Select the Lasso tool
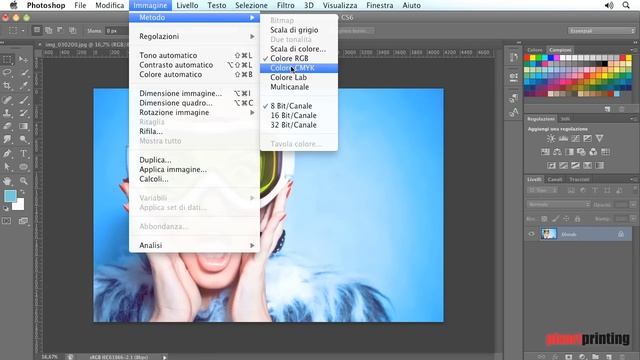The width and height of the screenshot is (640, 360). coord(7,73)
